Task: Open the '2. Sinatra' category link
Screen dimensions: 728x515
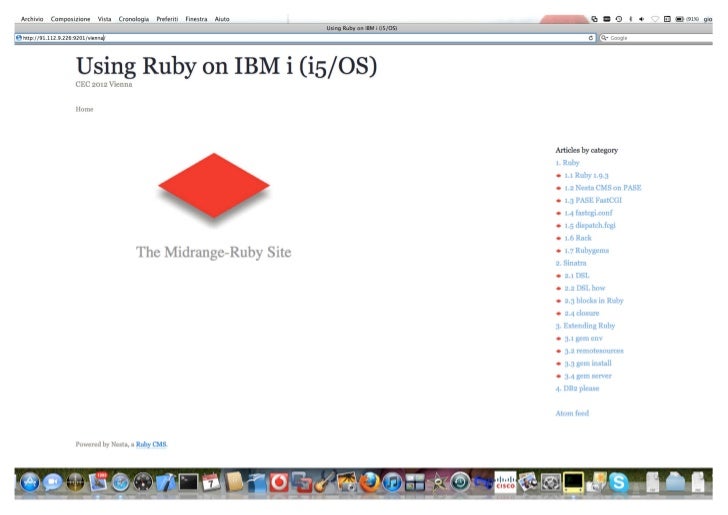Action: coord(571,263)
